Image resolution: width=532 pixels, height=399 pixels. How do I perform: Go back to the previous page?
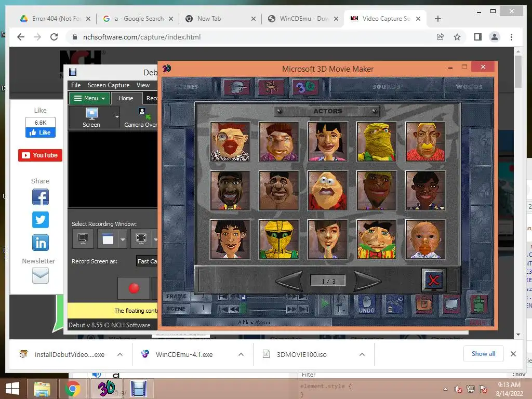point(21,37)
